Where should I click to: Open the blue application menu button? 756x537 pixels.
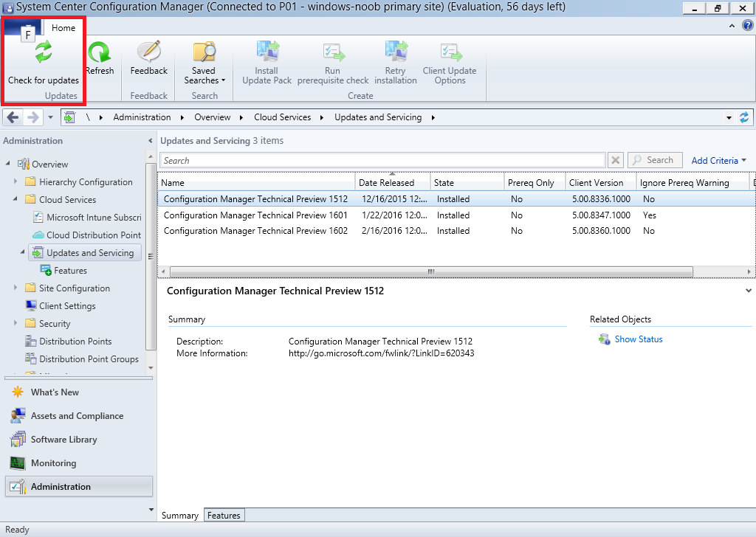point(23,27)
